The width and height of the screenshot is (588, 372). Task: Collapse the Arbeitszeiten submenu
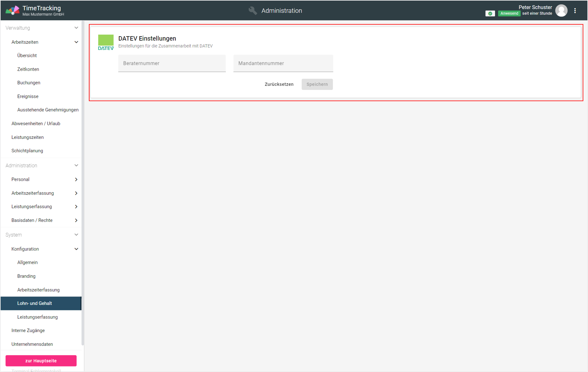point(76,42)
